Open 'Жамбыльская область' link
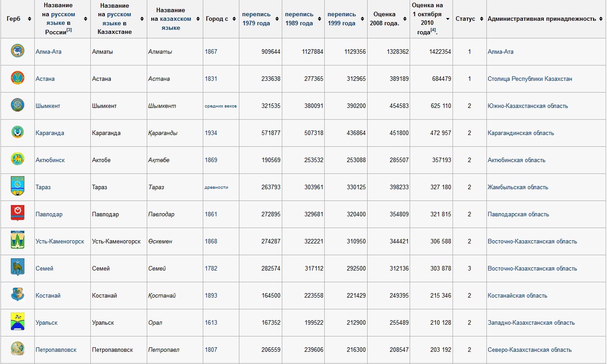 click(518, 187)
